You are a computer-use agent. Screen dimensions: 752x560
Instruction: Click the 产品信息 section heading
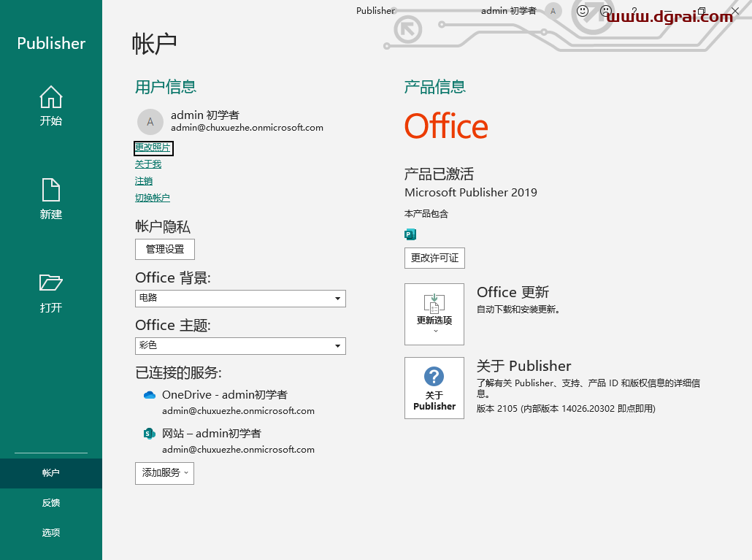pos(435,87)
